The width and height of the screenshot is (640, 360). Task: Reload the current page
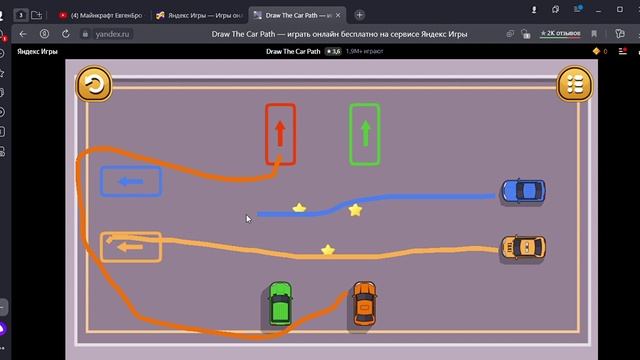coord(66,34)
